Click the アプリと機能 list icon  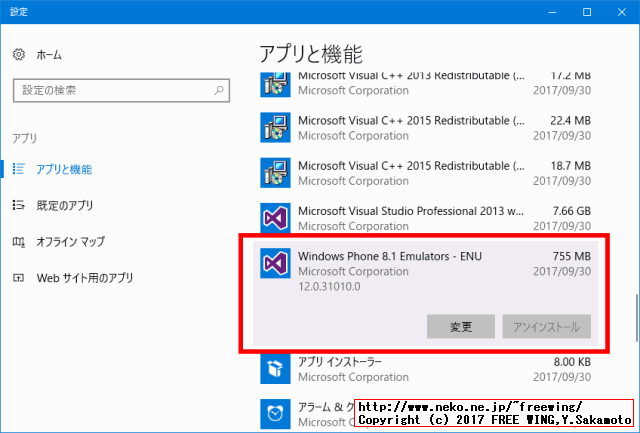(19, 169)
